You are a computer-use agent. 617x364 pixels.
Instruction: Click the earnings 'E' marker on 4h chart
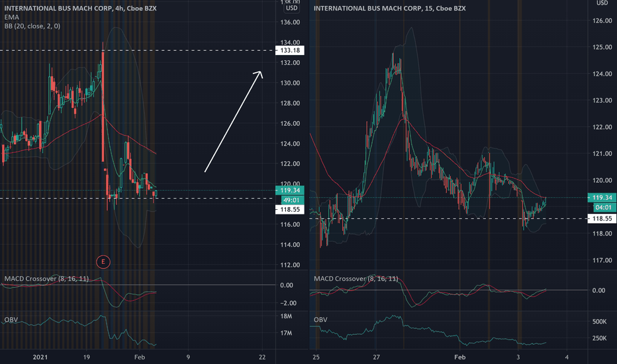103,261
